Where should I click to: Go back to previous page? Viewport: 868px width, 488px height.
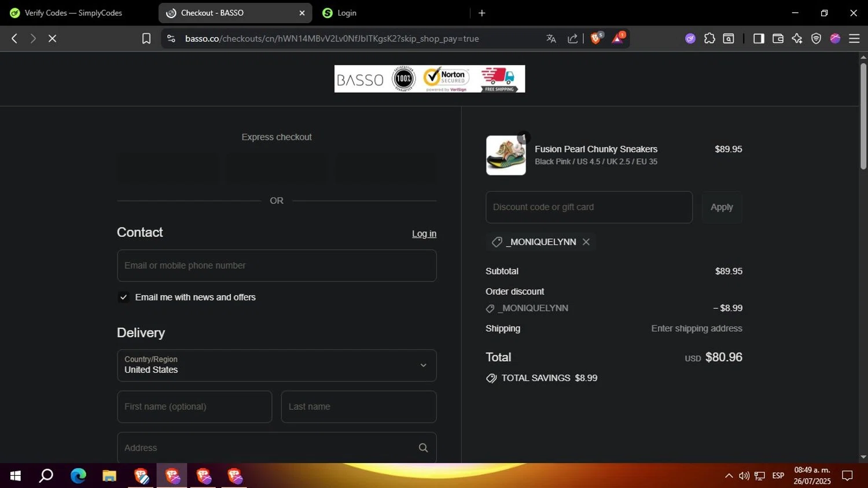(14, 38)
